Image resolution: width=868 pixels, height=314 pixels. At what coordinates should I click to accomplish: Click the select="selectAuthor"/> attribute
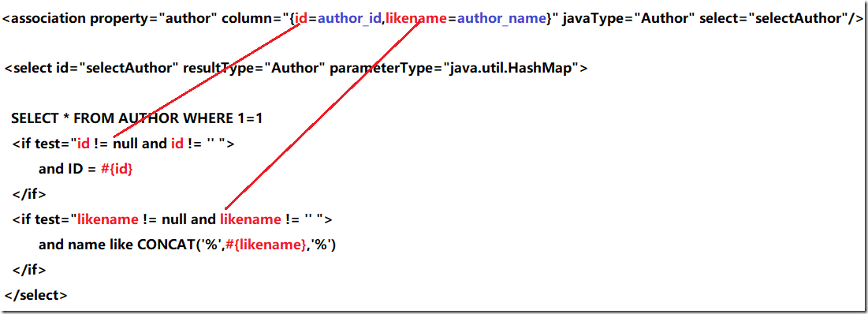click(781, 19)
